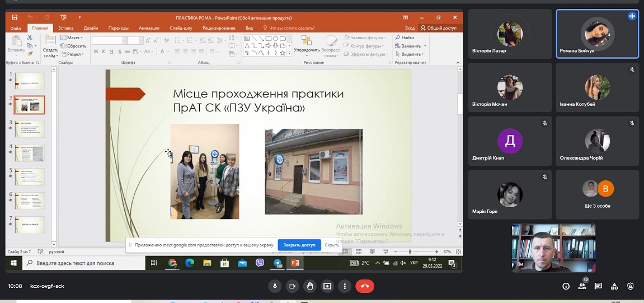Viewport: 644px width, 303px height.
Task: Click Закрыть доступ stop sharing button
Action: (x=299, y=245)
